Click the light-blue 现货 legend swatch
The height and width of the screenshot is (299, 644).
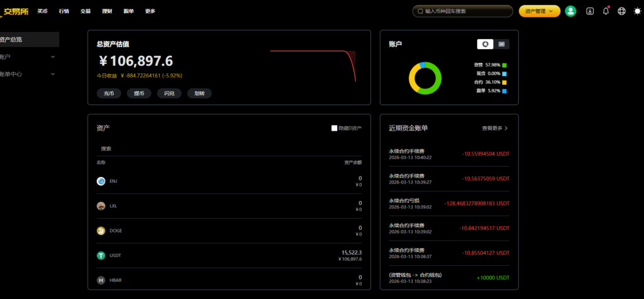click(x=504, y=74)
